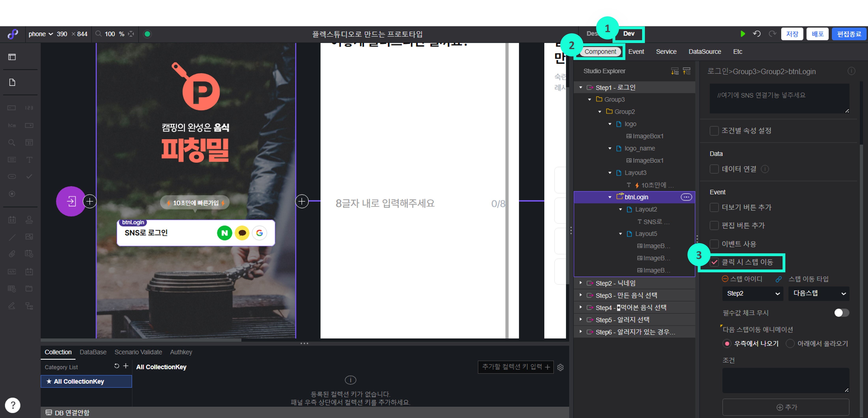Undo the last edit
868x418 pixels.
(757, 34)
